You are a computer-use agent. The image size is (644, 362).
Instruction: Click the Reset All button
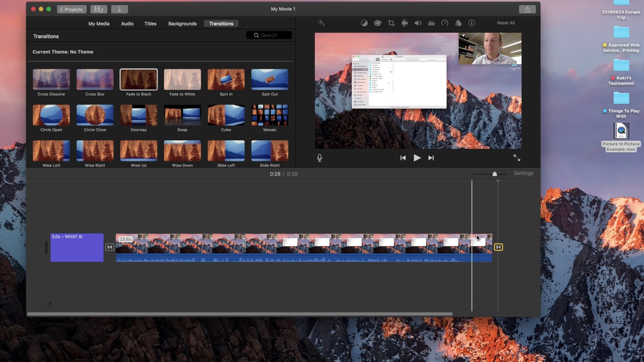[x=506, y=23]
